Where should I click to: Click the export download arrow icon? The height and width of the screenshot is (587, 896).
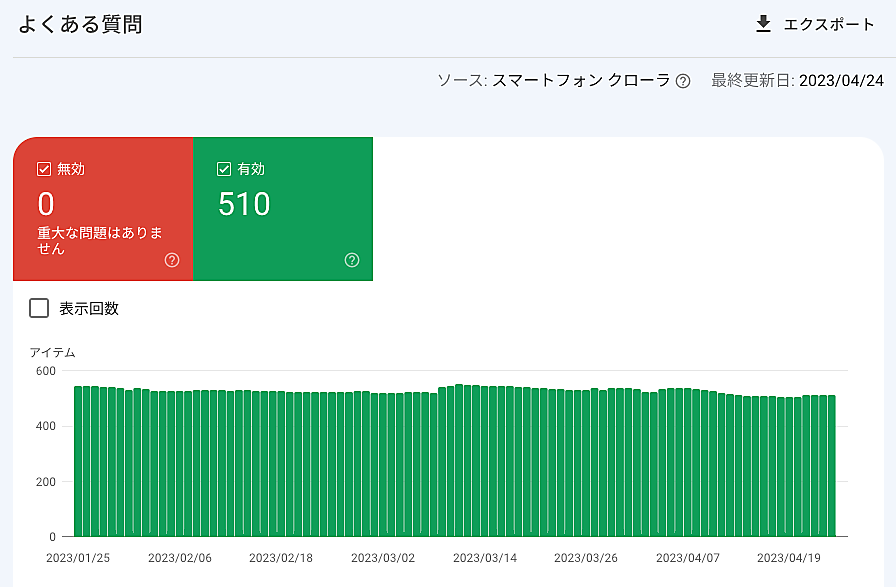pos(763,25)
